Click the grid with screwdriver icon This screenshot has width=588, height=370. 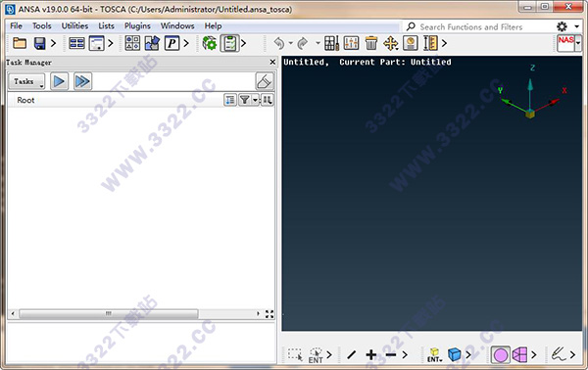[331, 43]
